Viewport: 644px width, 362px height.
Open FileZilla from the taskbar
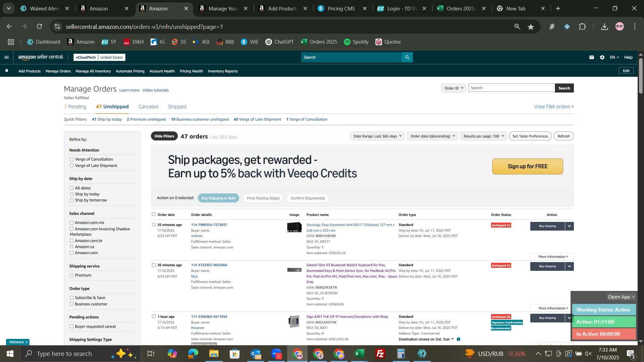tap(380, 354)
